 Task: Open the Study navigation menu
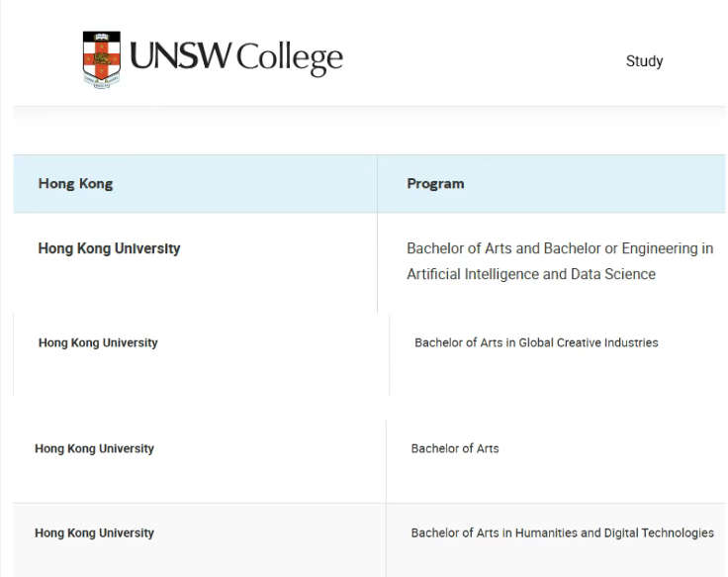[644, 61]
